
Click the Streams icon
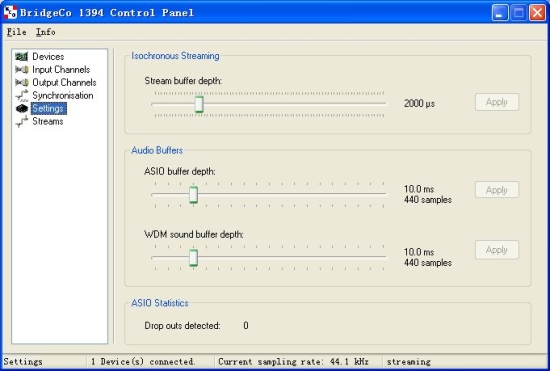(21, 121)
